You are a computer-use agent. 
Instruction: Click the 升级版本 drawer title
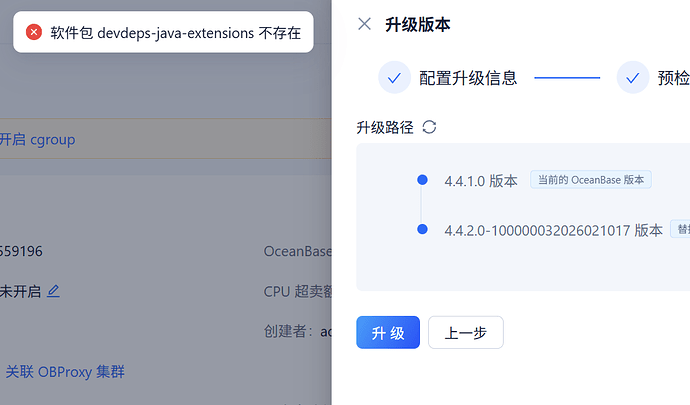tap(418, 25)
